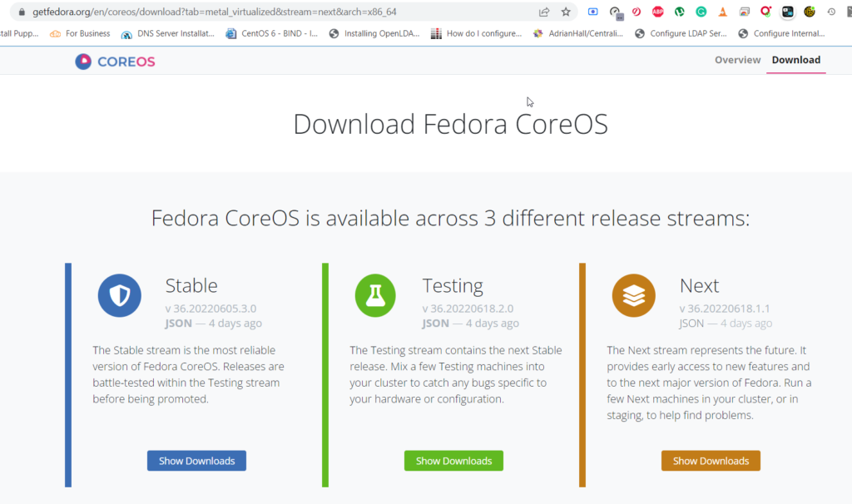The image size is (852, 504).
Task: Click the Next version v 36.20220618.1.1 text
Action: coord(725,309)
